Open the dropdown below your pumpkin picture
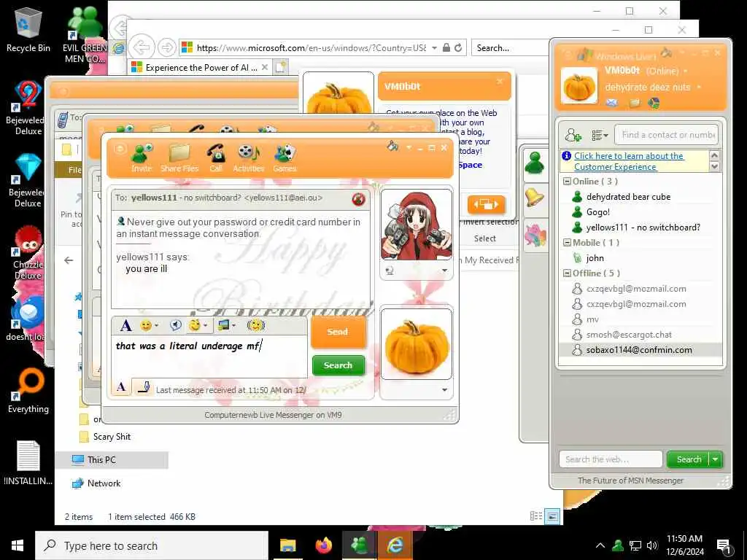Viewport: 747px width, 560px height. tap(444, 389)
